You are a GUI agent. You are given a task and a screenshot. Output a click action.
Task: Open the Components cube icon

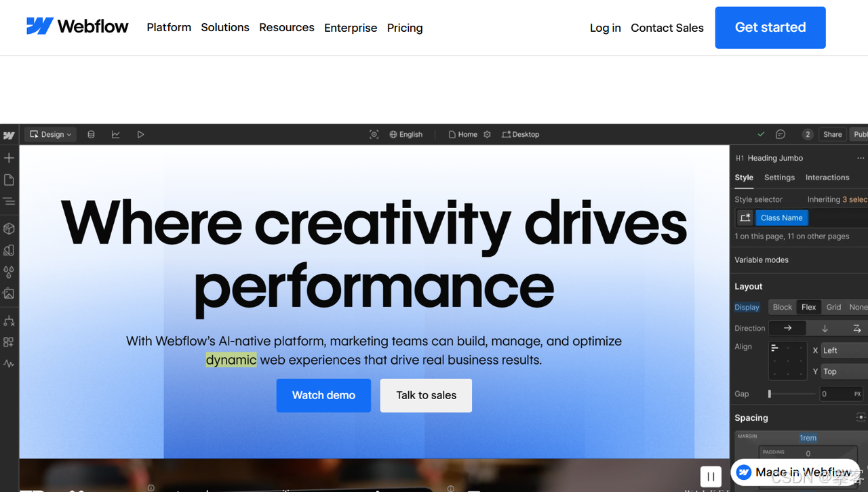[9, 228]
